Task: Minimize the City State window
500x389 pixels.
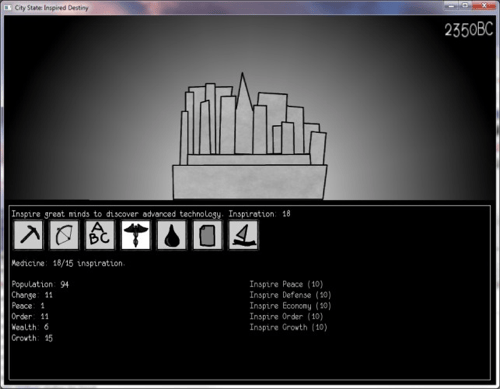Action: pos(451,6)
